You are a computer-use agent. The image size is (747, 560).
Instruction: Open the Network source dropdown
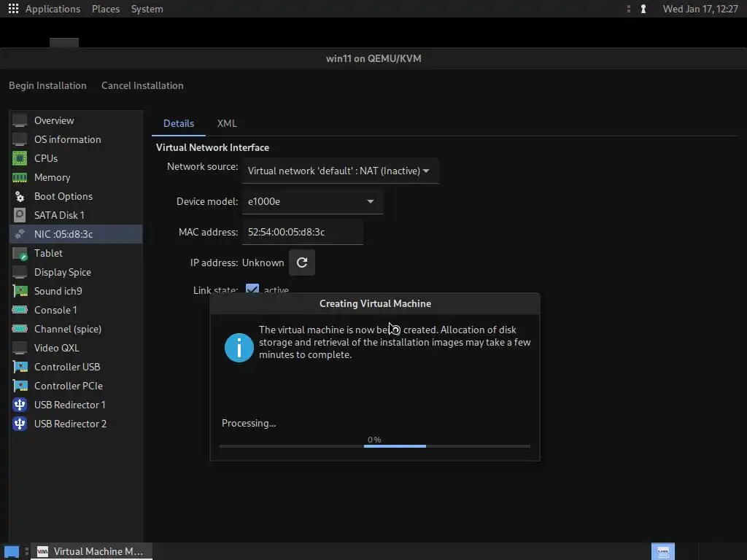click(340, 171)
